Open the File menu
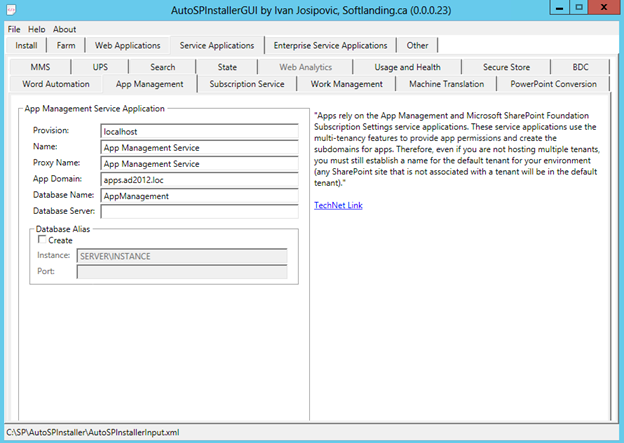Viewport: 624px width, 443px height. (14, 29)
